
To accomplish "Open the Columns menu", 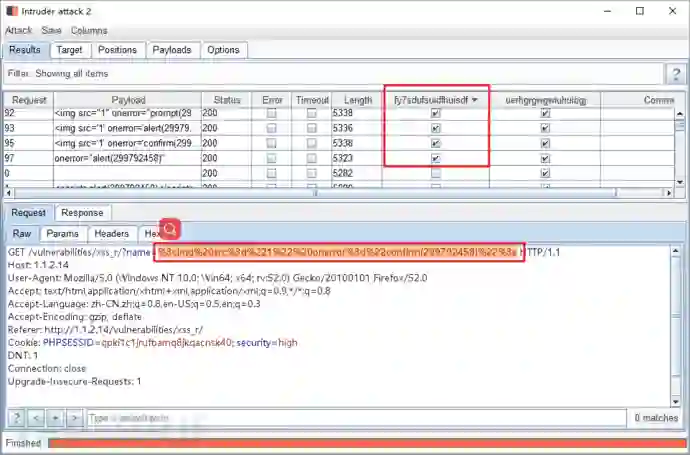I will pyautogui.click(x=89, y=30).
